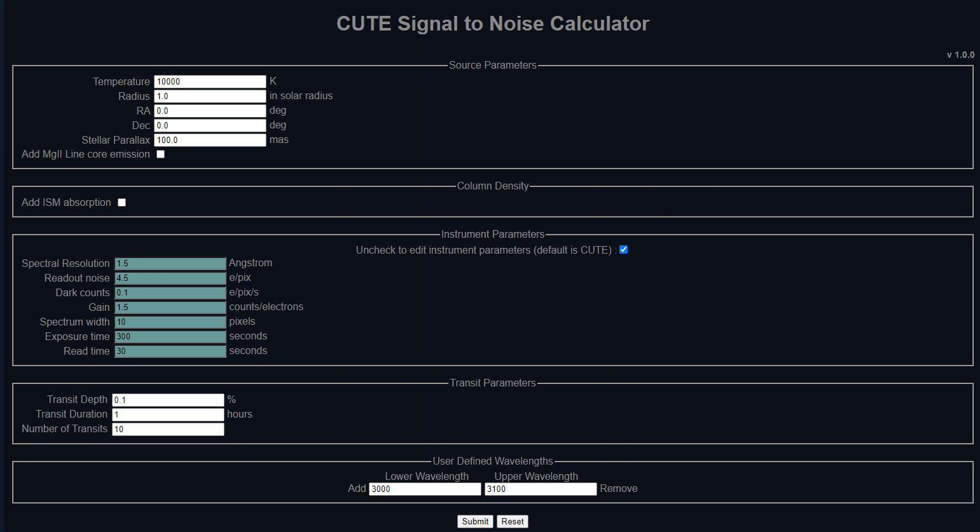The width and height of the screenshot is (980, 532).
Task: Click the Read time field
Action: [x=170, y=351]
